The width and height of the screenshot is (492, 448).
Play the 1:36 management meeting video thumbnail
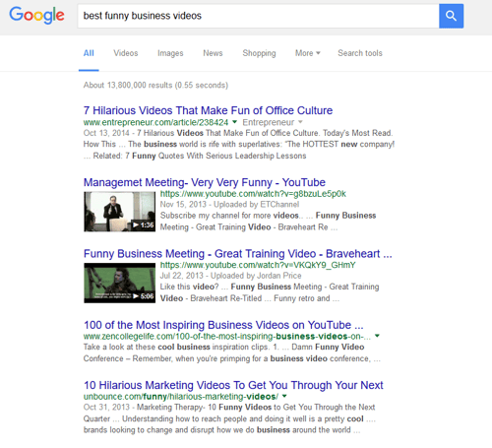pyautogui.click(x=119, y=212)
